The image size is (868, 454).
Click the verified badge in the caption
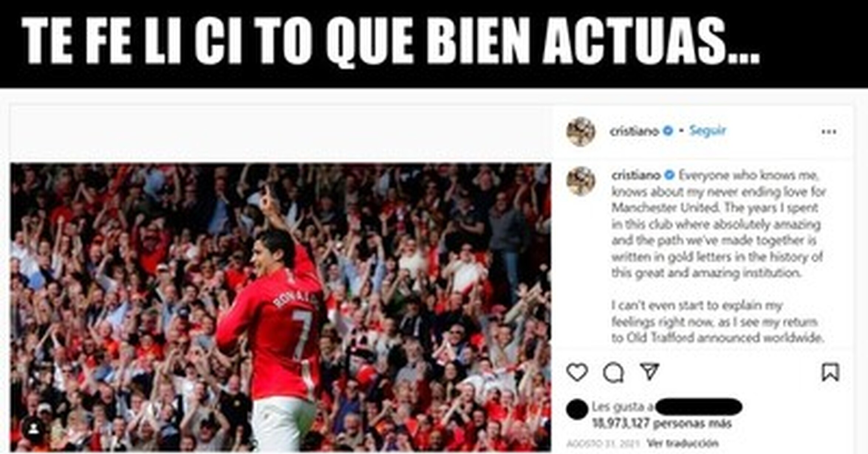pyautogui.click(x=669, y=175)
